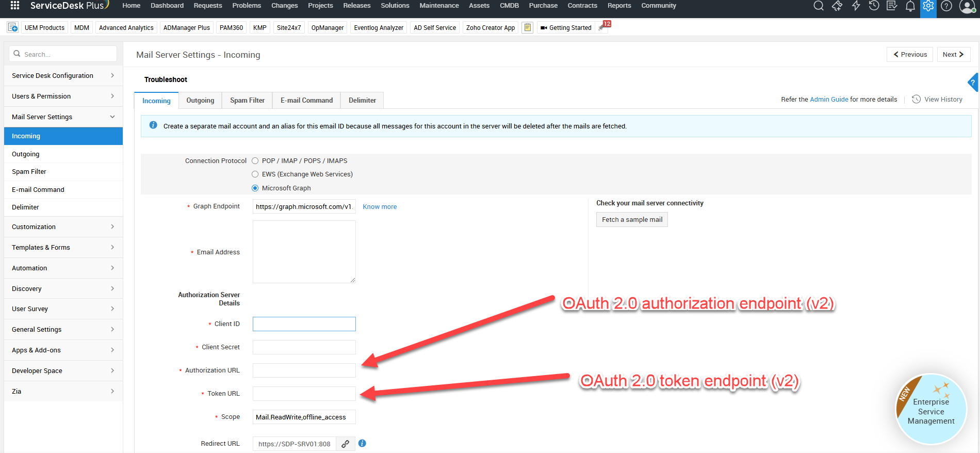980x453 pixels.
Task: Open the global search magnifier icon
Action: 818,6
